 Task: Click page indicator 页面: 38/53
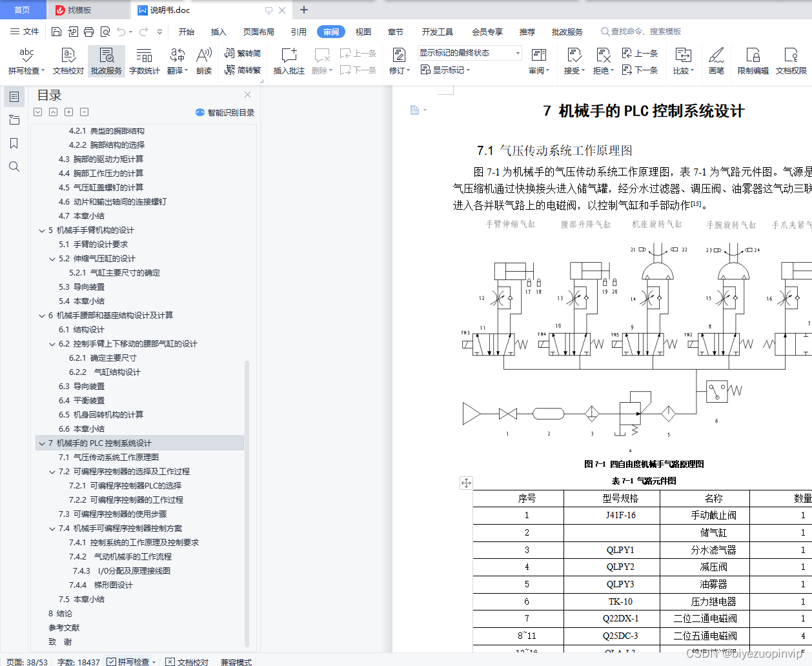26,661
